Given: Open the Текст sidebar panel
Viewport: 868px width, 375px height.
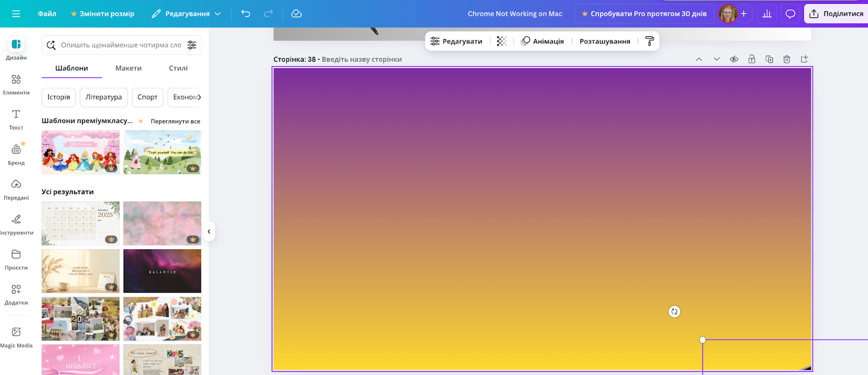Looking at the screenshot, I should coord(16,119).
